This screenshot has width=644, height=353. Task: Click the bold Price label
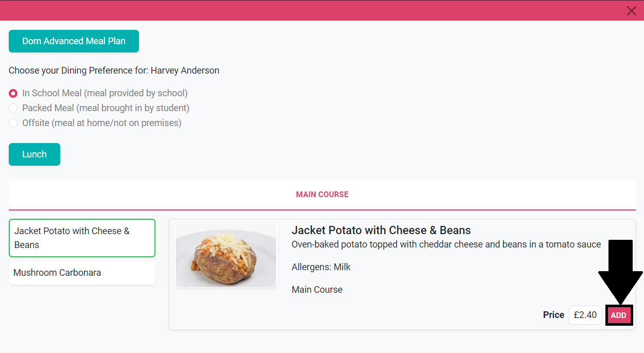click(x=553, y=315)
